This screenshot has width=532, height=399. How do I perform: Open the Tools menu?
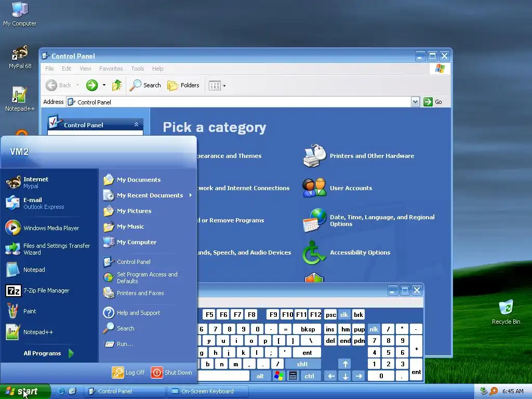[137, 69]
